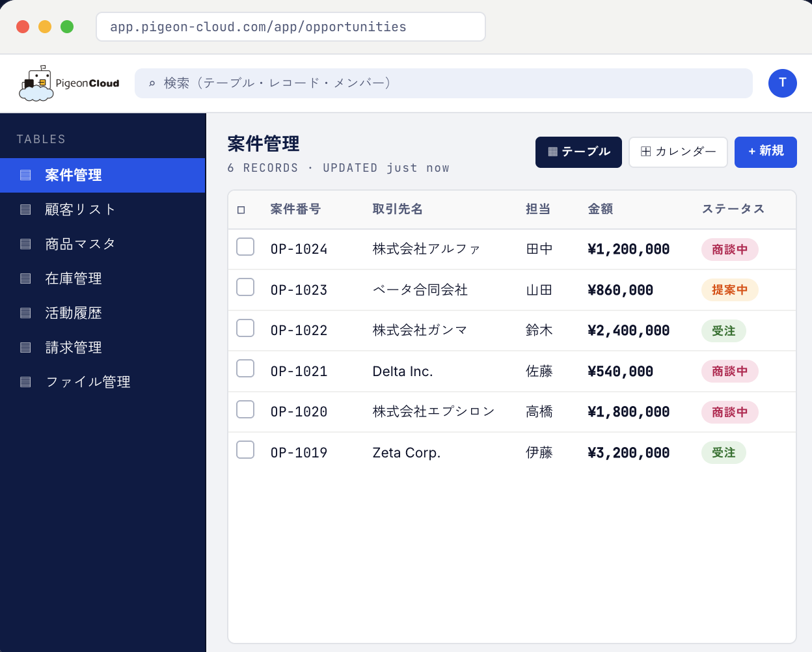Click the search magnifier icon

click(x=152, y=83)
